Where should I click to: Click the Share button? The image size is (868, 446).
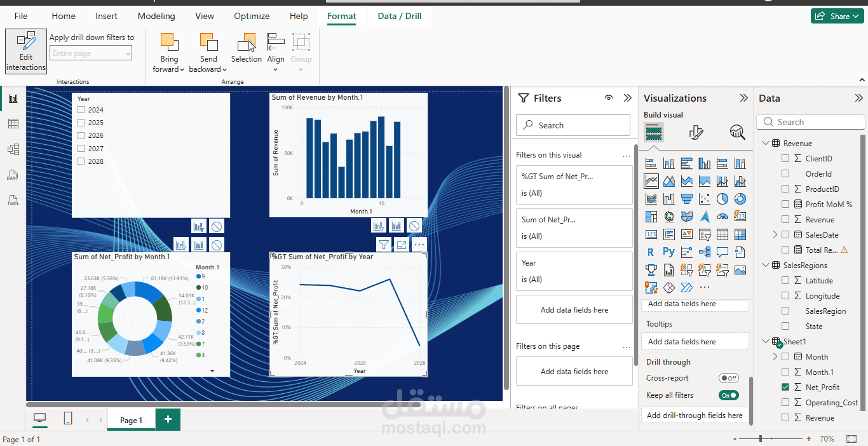837,16
